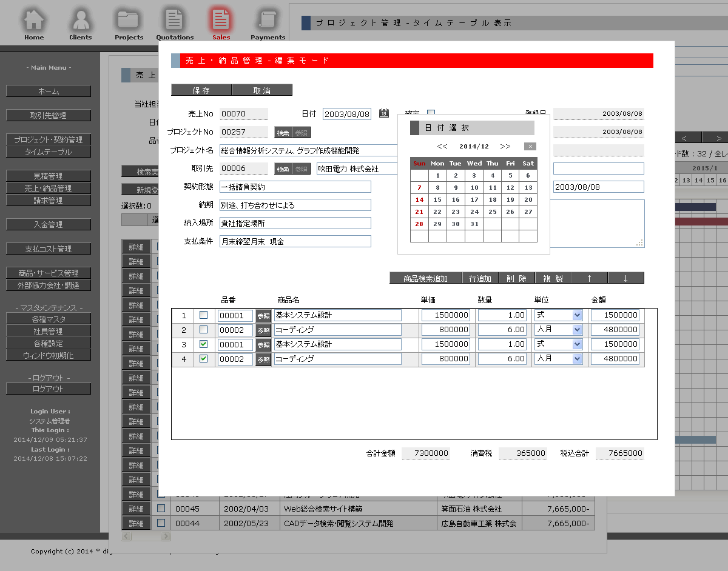The image size is (728, 571).
Task: Select day 15 in the date picker calendar
Action: click(x=437, y=199)
